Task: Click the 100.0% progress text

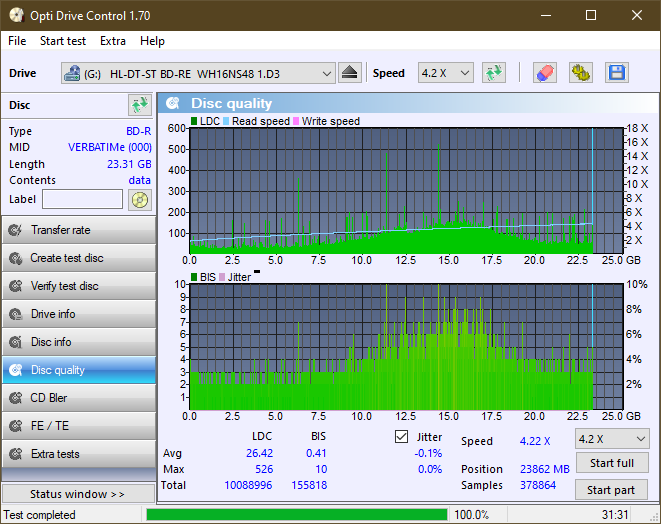Action: click(471, 515)
